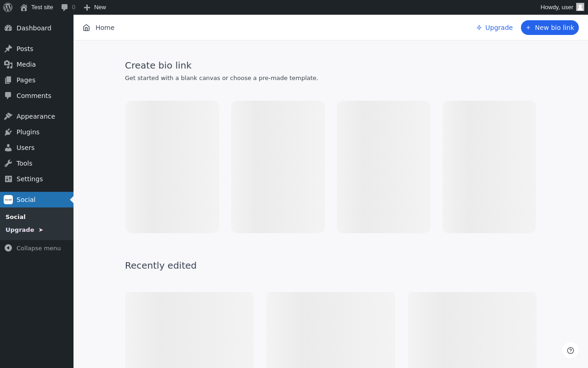This screenshot has height=368, width=588.
Task: Collapse the admin sidebar menu
Action: click(37, 248)
